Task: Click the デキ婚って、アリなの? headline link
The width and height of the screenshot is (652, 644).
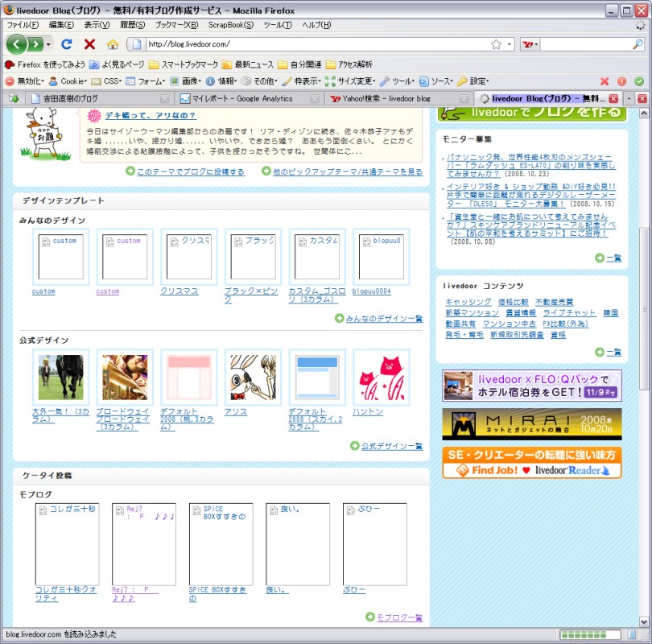Action: (150, 116)
